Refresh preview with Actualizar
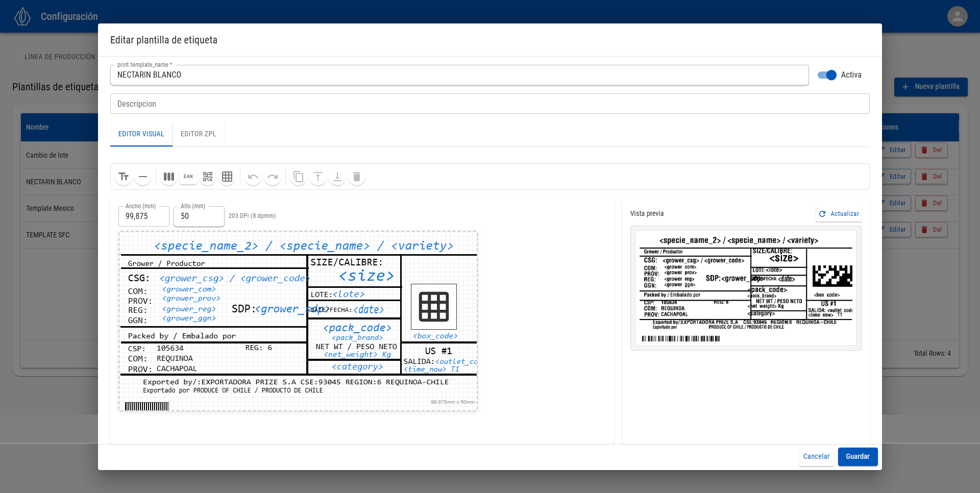Image resolution: width=980 pixels, height=493 pixels. click(839, 214)
